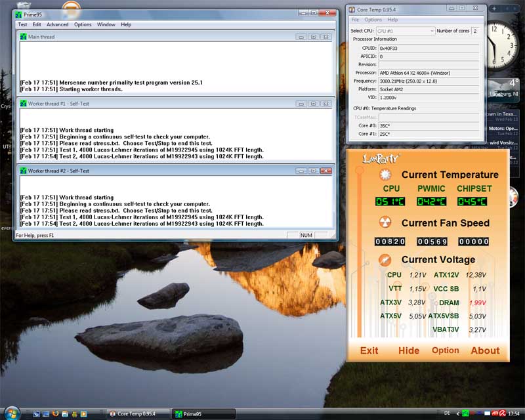Show hidden system tray icons
The height and width of the screenshot is (420, 525).
pos(457,413)
